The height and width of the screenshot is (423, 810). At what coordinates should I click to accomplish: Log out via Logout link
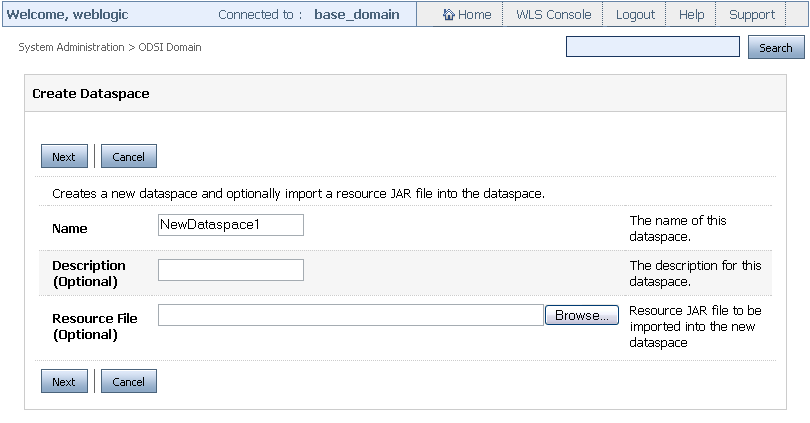point(635,14)
